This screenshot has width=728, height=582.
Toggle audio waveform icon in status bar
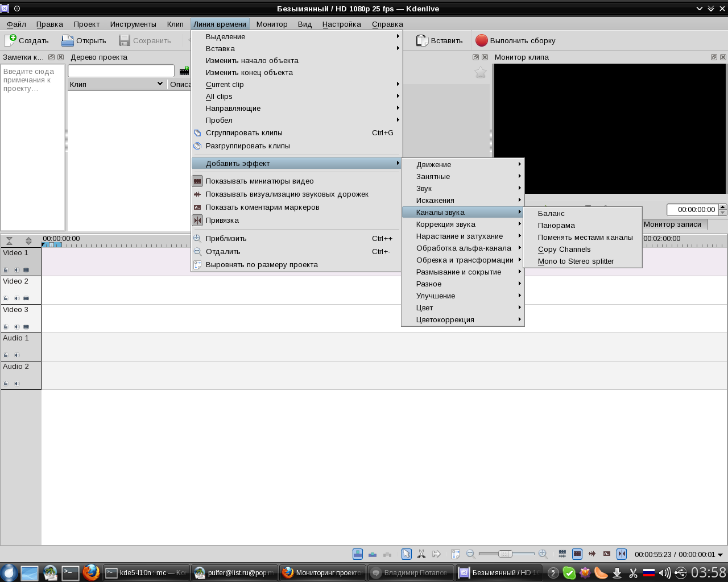[x=592, y=554]
